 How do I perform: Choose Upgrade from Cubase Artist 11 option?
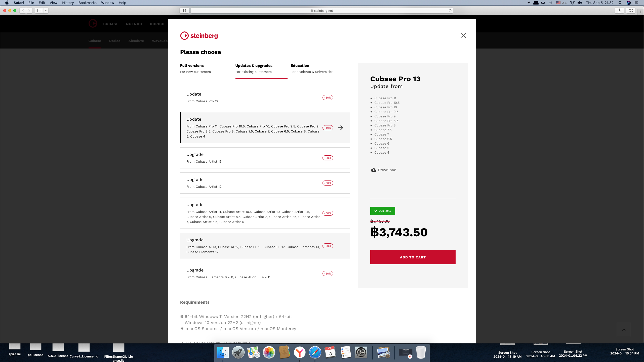[x=265, y=213]
